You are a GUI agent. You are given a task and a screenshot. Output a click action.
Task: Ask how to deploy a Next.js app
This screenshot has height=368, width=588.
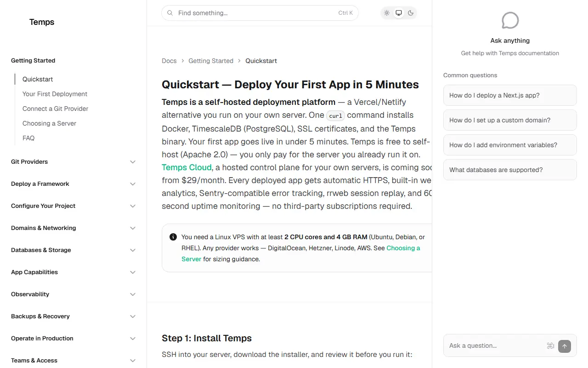click(x=510, y=95)
